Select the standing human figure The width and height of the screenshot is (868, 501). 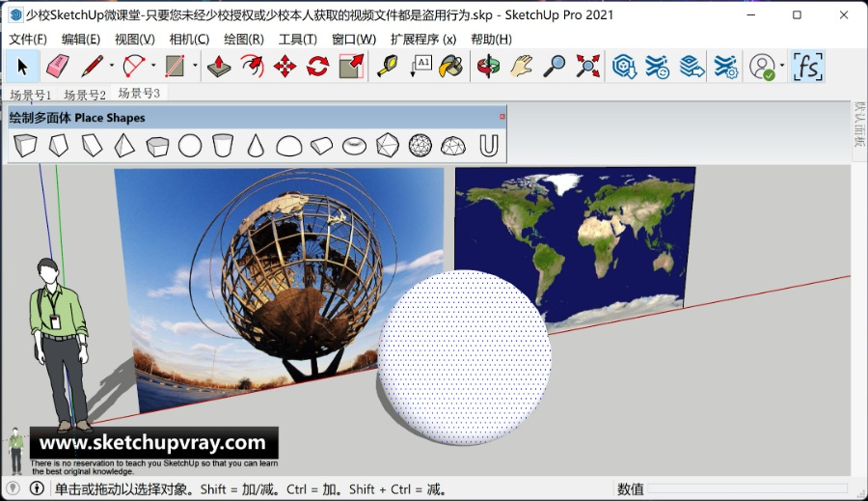(x=60, y=344)
